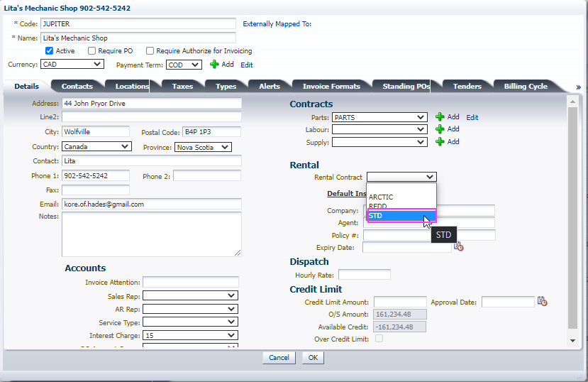Choose ARCTIC from Rental Contract list
The height and width of the screenshot is (382, 588).
click(x=401, y=197)
